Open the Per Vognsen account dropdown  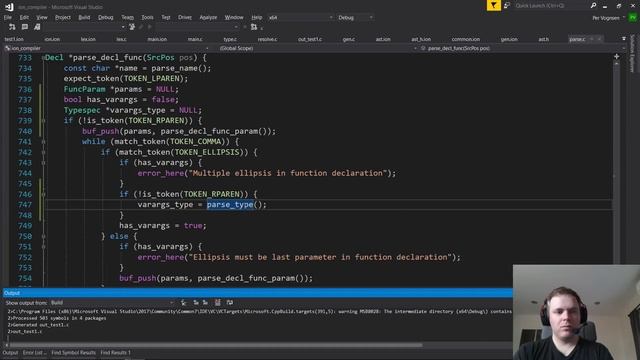(x=609, y=18)
